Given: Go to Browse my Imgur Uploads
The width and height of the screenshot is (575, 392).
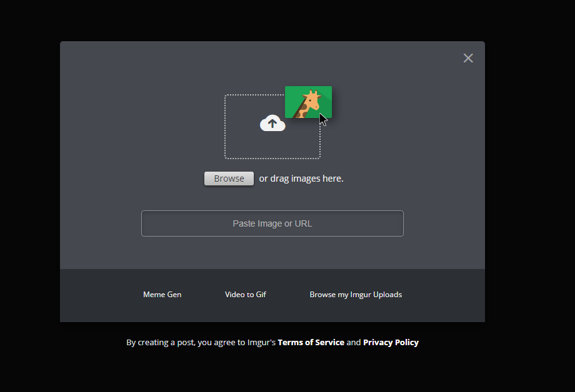Looking at the screenshot, I should tap(356, 295).
